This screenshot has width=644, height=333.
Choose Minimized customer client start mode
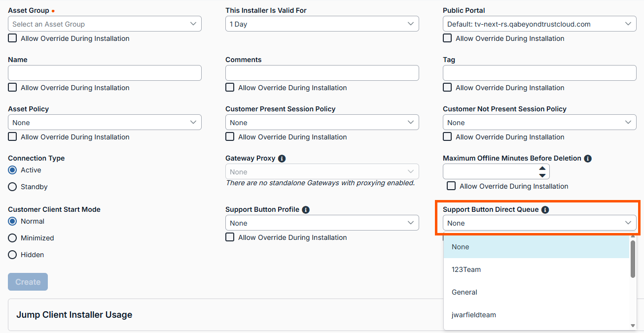tap(13, 238)
